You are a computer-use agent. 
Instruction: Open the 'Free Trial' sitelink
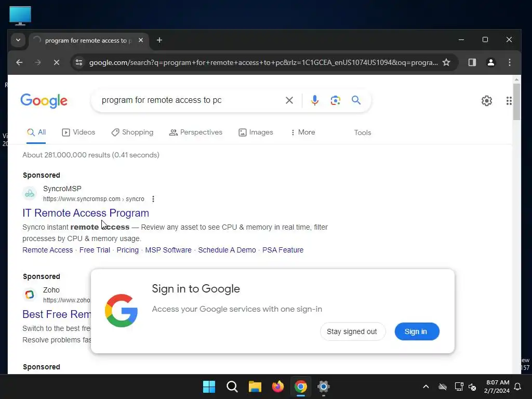(95, 250)
